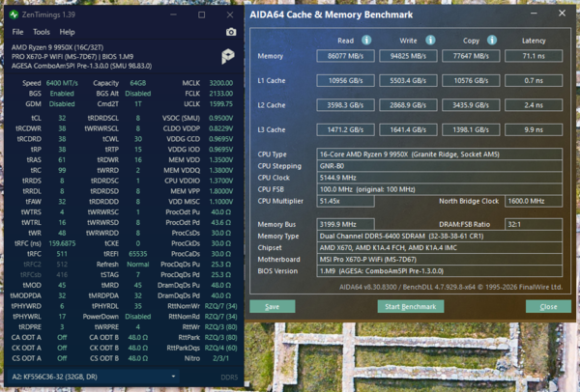580x392 pixels.
Task: Click the Capacity value 64GB in ZenTimings
Action: (137, 83)
